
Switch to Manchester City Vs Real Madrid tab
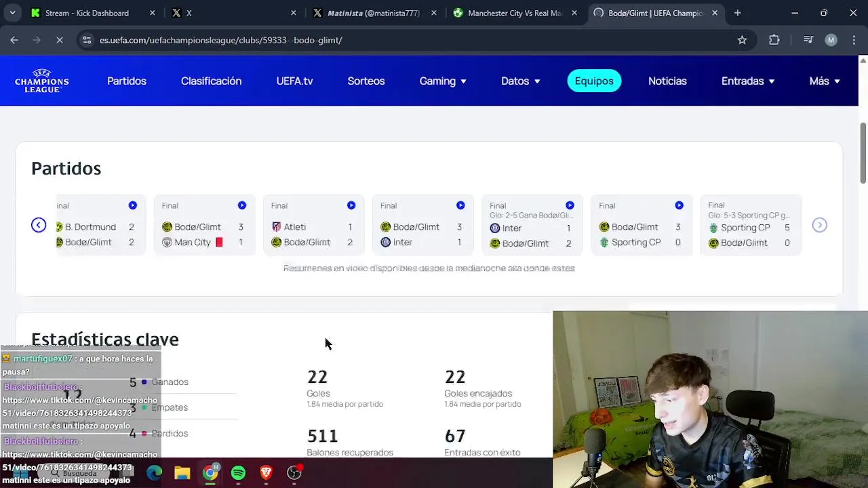(x=514, y=13)
